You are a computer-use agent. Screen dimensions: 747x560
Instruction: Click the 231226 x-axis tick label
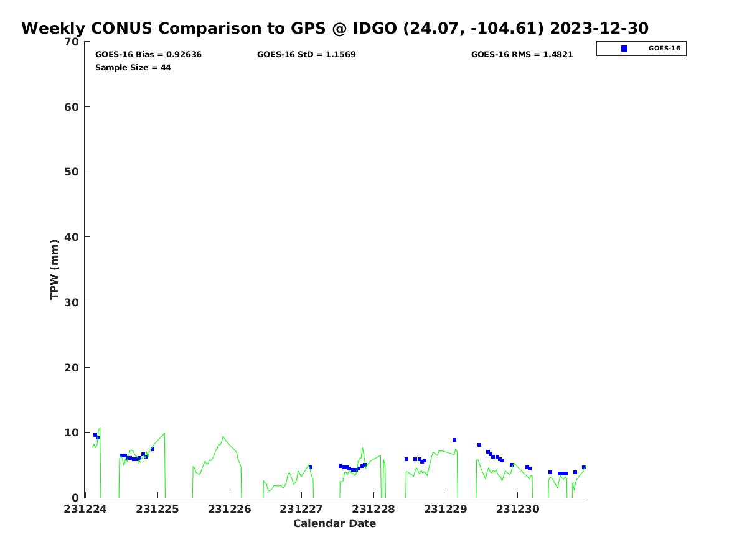tap(230, 510)
